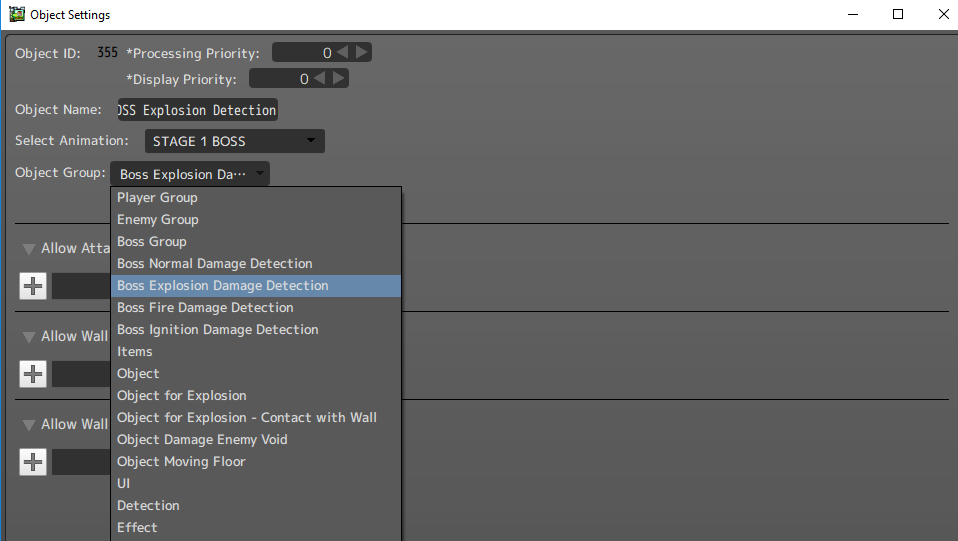The image size is (958, 541).
Task: Choose Boss Ignition Damage Detection
Action: 218,330
